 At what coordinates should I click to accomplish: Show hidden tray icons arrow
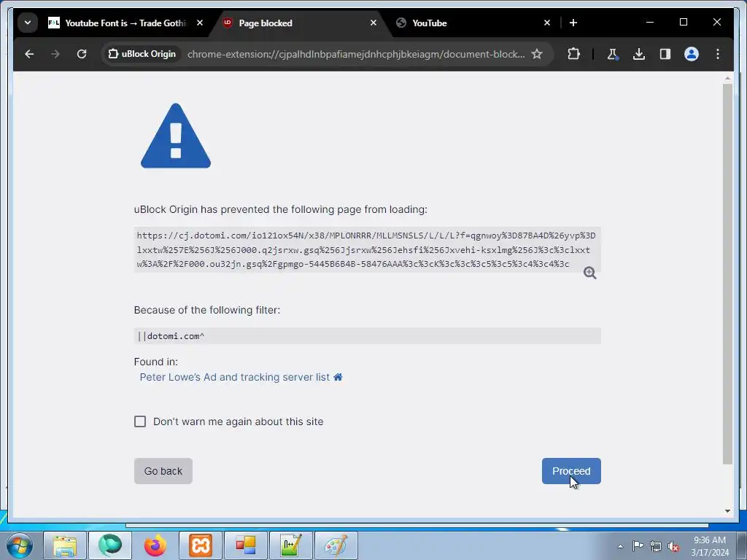pyautogui.click(x=620, y=546)
